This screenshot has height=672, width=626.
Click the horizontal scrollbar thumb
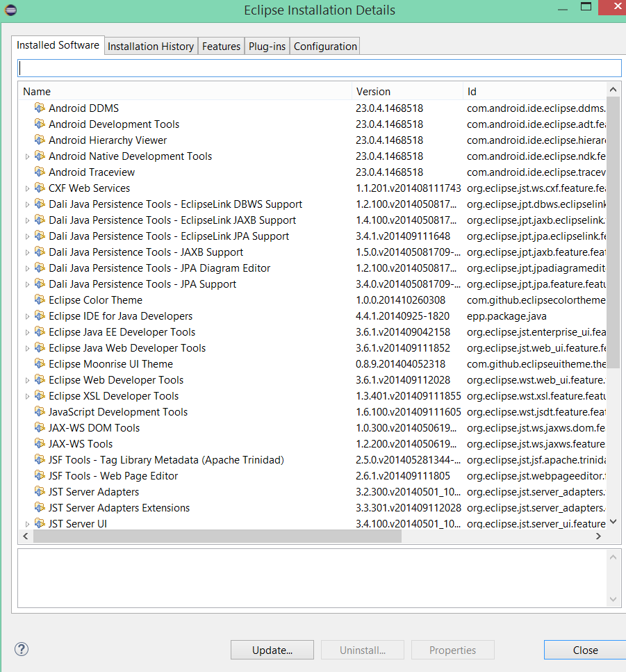point(217,536)
